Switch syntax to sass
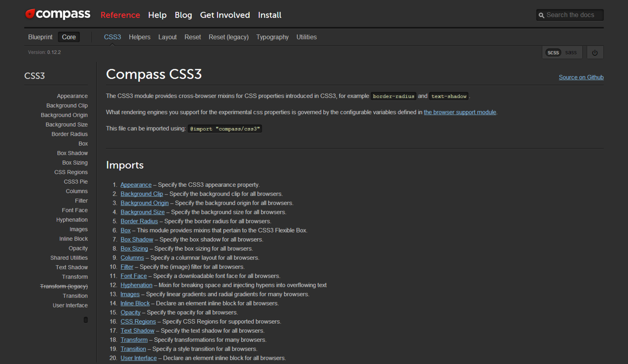Image resolution: width=628 pixels, height=364 pixels. 571,53
